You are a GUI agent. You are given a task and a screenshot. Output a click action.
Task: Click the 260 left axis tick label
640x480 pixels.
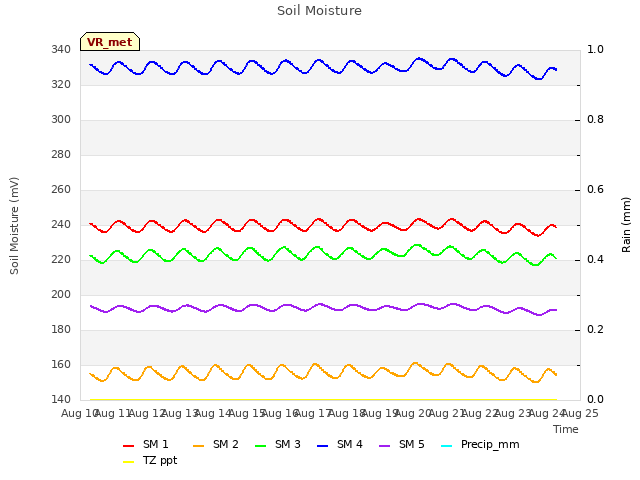tap(61, 190)
